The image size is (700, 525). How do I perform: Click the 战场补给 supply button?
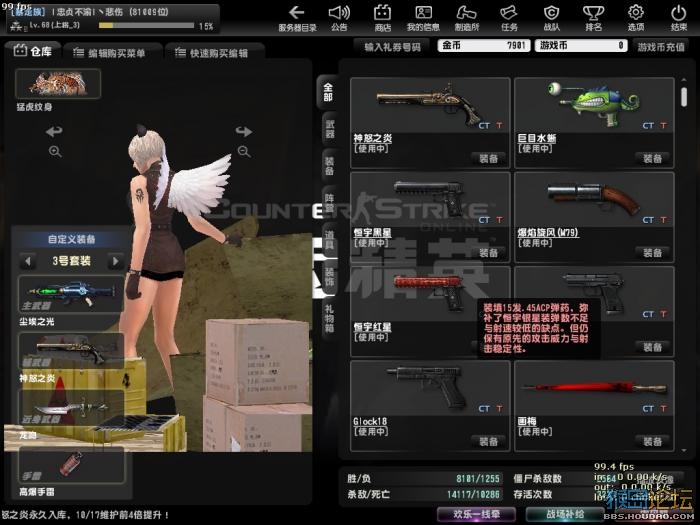click(565, 514)
